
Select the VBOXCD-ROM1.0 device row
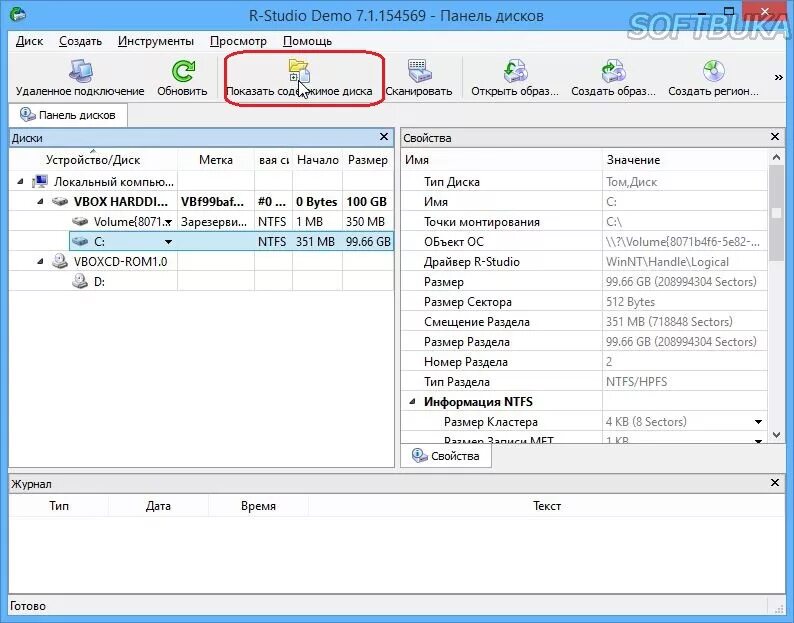[201, 261]
